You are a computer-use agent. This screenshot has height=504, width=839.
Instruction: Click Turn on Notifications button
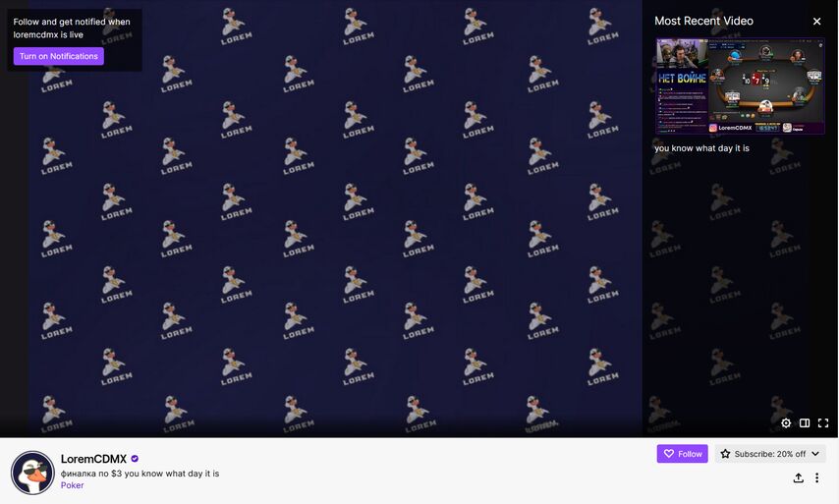pyautogui.click(x=59, y=56)
